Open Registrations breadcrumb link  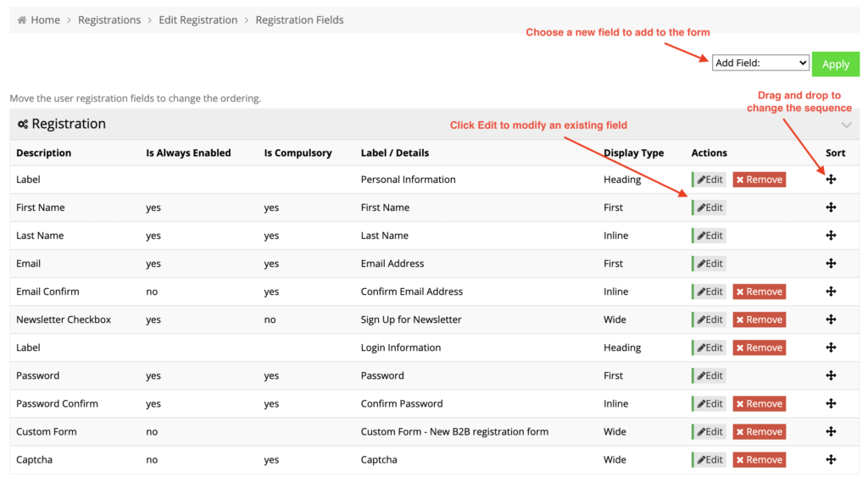pyautogui.click(x=109, y=20)
